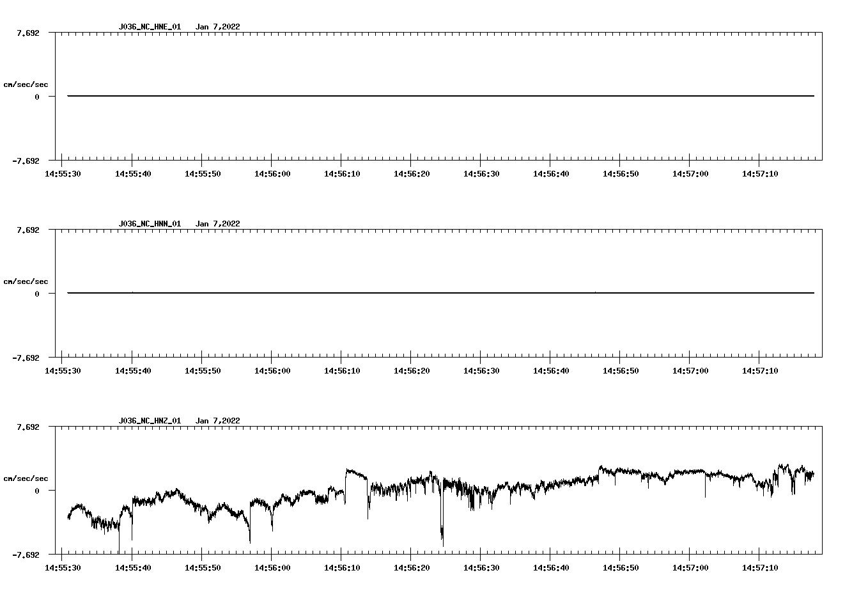Click the -7.692 lower limit of HNN plot
The height and width of the screenshot is (591, 868).
click(x=26, y=358)
